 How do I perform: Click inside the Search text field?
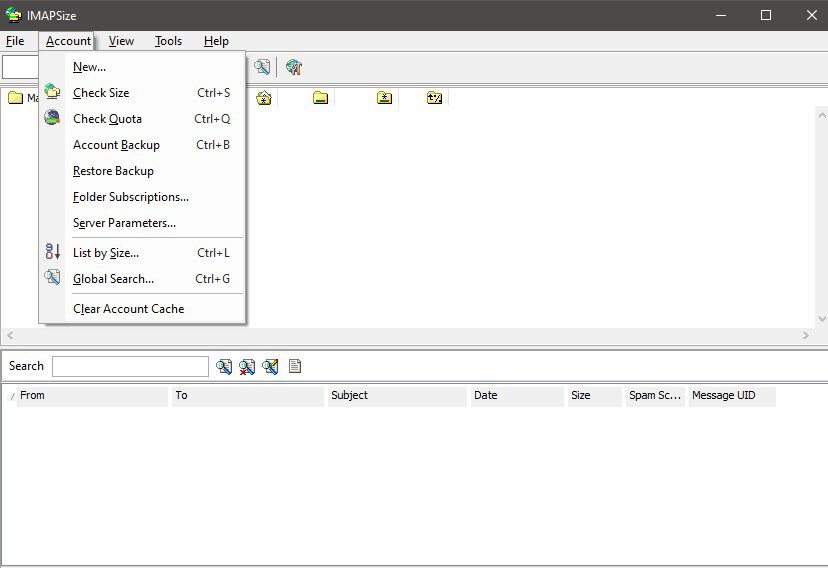(130, 367)
